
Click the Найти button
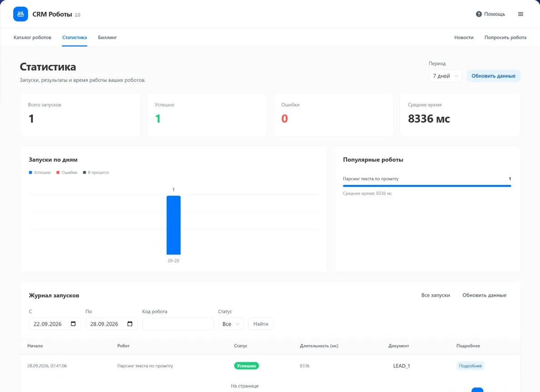click(x=261, y=324)
